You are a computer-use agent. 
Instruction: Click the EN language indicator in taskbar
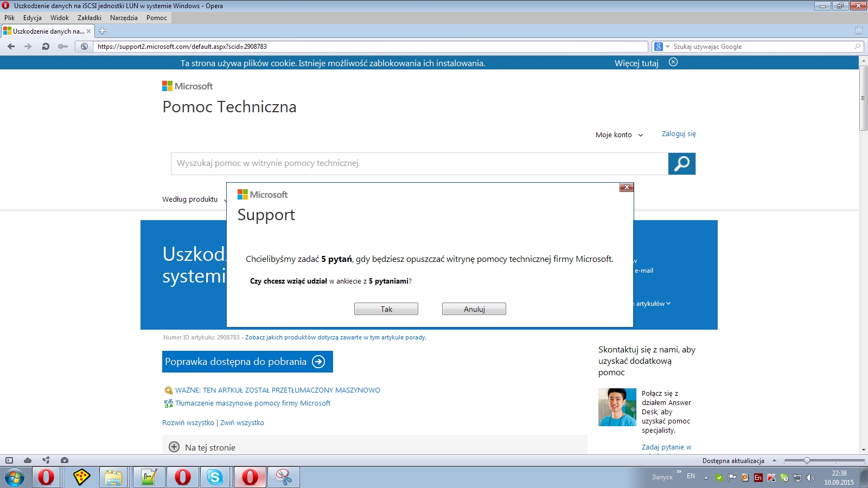(691, 476)
